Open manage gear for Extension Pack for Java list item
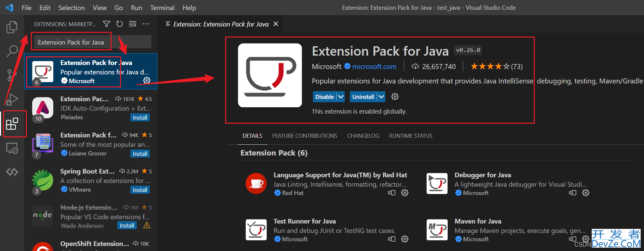 click(x=147, y=80)
